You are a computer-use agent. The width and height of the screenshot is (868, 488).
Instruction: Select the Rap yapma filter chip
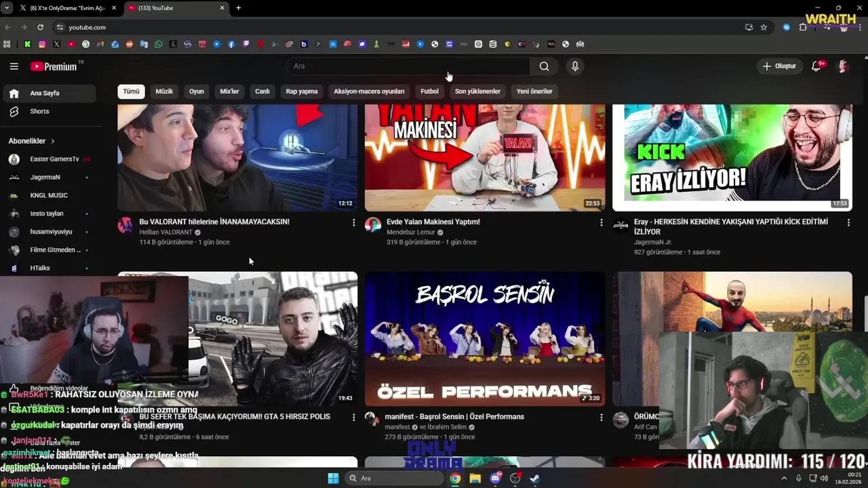[x=302, y=91]
